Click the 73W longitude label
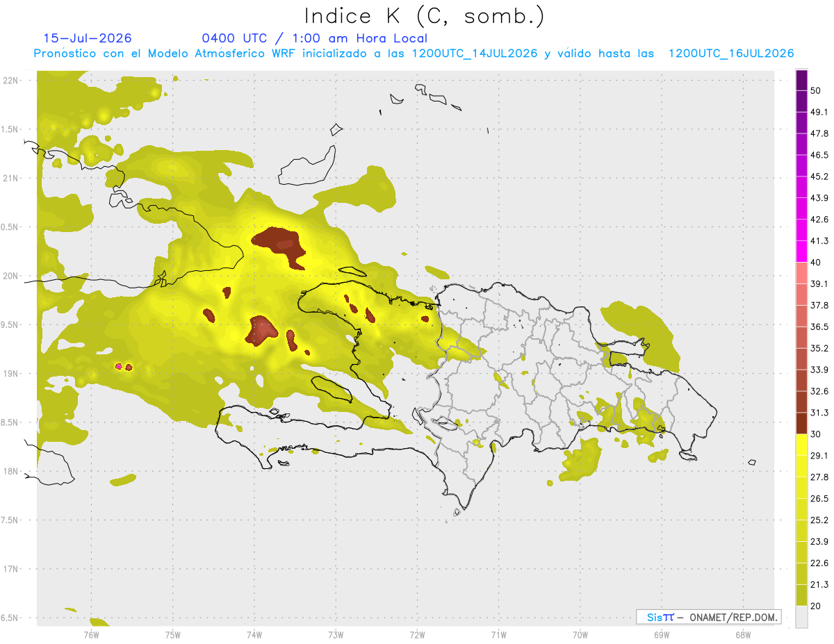The width and height of the screenshot is (834, 644). tap(336, 634)
